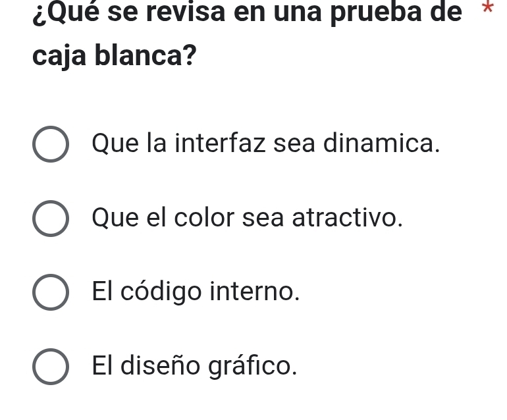
Task: Click the 'Que la interfaz sea dinamica.' label text
Action: click(x=266, y=144)
